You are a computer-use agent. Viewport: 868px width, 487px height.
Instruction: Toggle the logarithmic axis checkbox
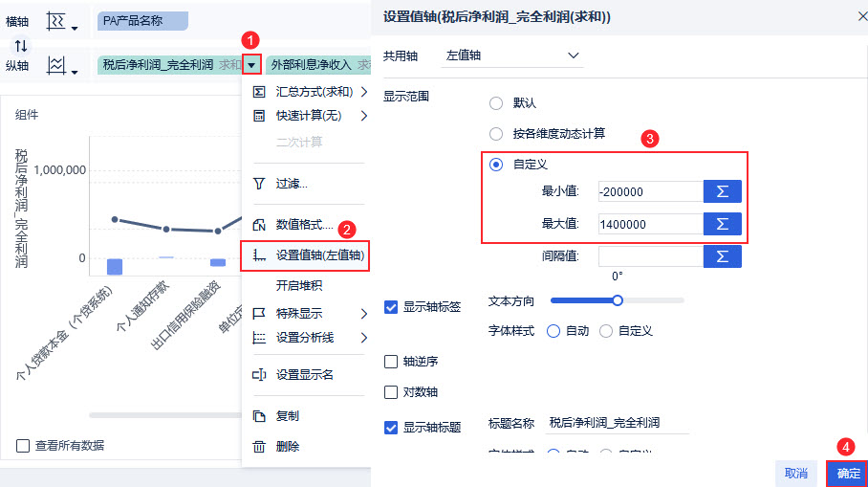pyautogui.click(x=391, y=392)
